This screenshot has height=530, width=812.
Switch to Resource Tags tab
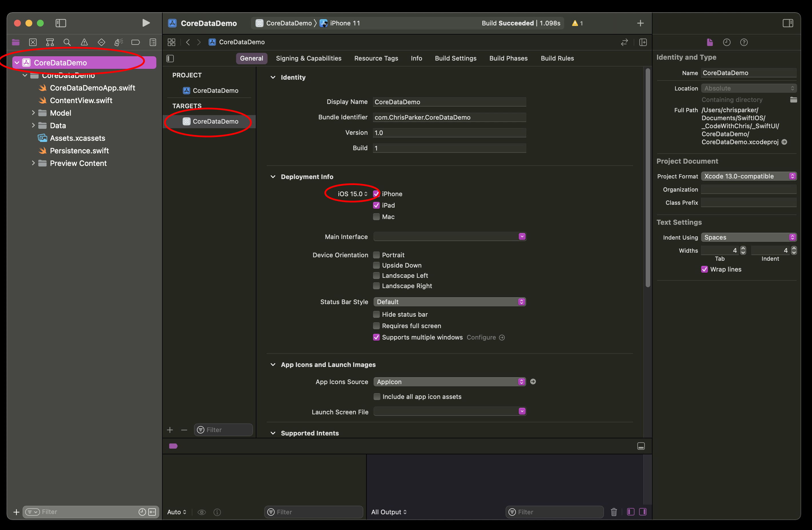coord(376,58)
